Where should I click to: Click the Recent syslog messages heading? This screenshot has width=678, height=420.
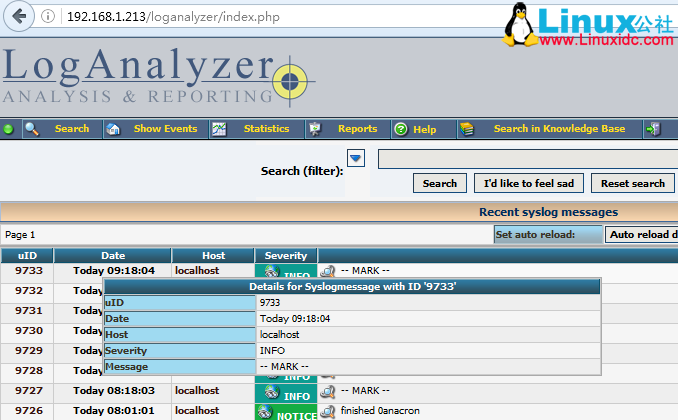(548, 212)
